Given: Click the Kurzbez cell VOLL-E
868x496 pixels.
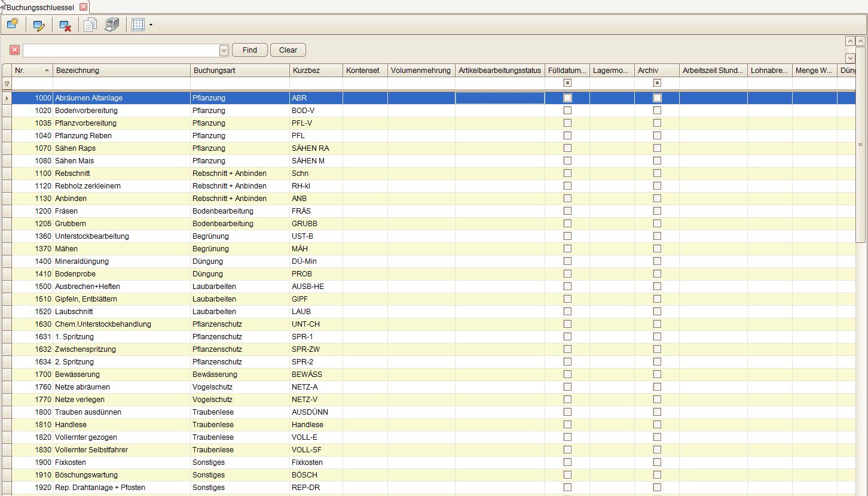Looking at the screenshot, I should tap(316, 437).
